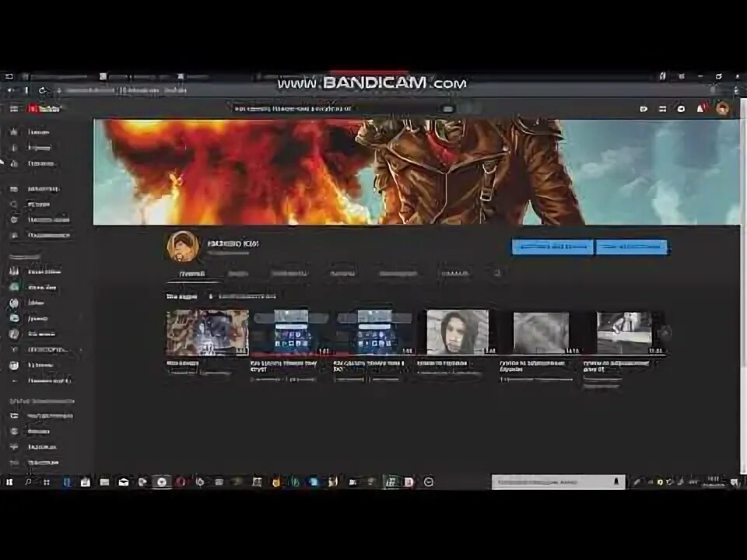Click the Play all link
Image resolution: width=747 pixels, height=560 pixels.
click(x=244, y=296)
